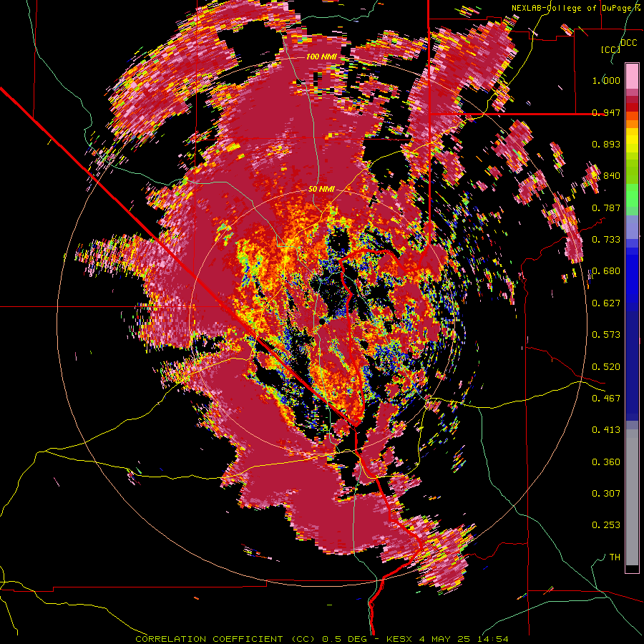Click the TH threshold label

[x=615, y=557]
